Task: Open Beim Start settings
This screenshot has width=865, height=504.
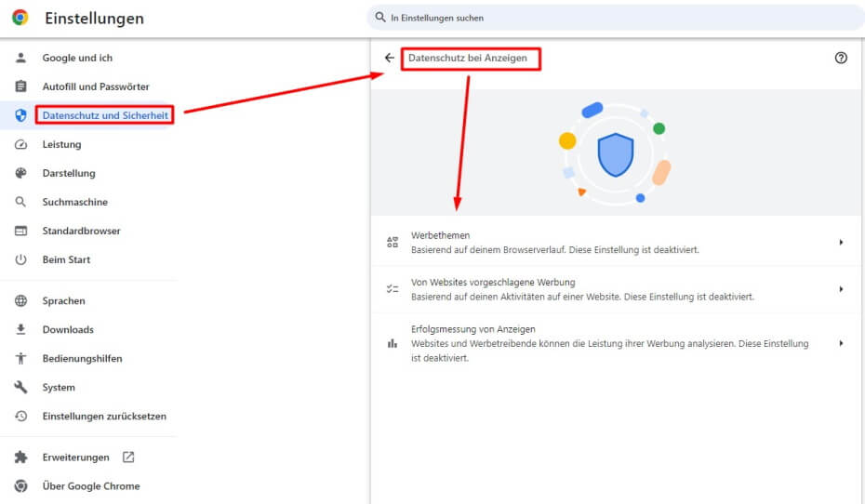Action: click(66, 259)
